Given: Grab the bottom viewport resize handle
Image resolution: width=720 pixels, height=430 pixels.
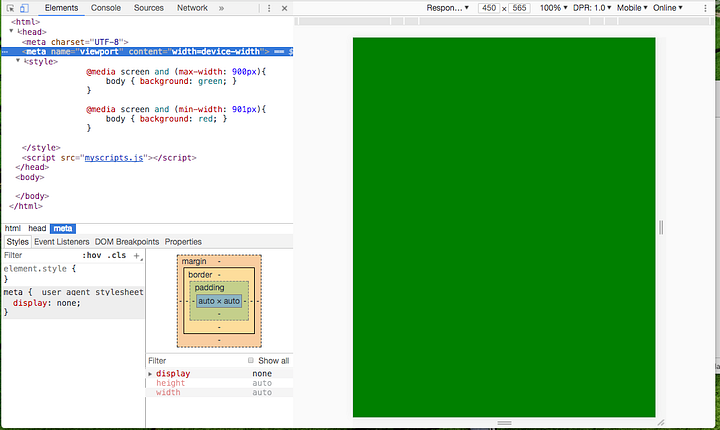Looking at the screenshot, I should click(504, 423).
